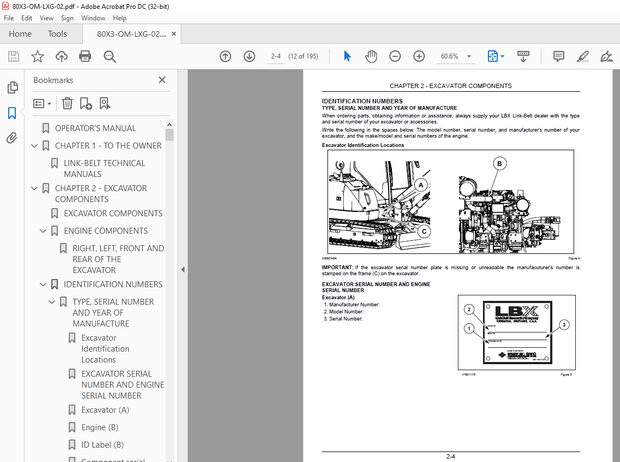The image size is (620, 462).
Task: Choose the Selection arrow tool
Action: (x=347, y=57)
